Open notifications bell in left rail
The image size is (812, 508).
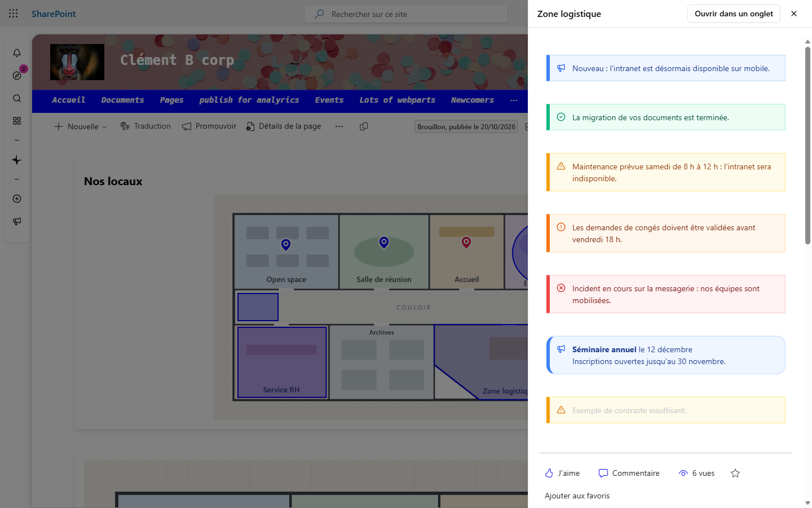coord(17,53)
